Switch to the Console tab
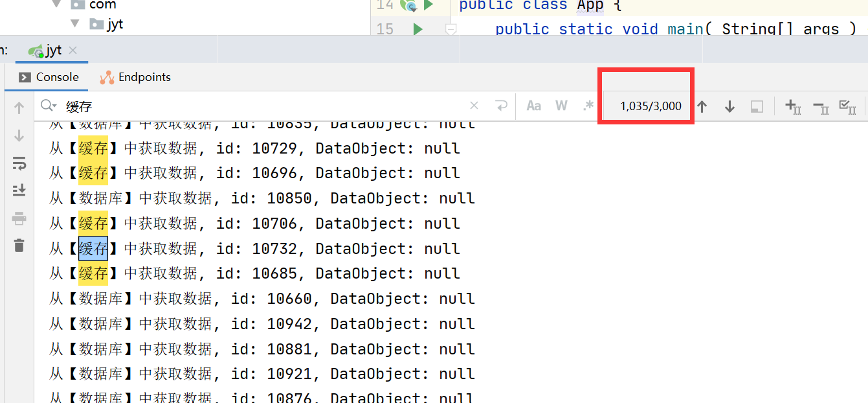 (x=49, y=77)
